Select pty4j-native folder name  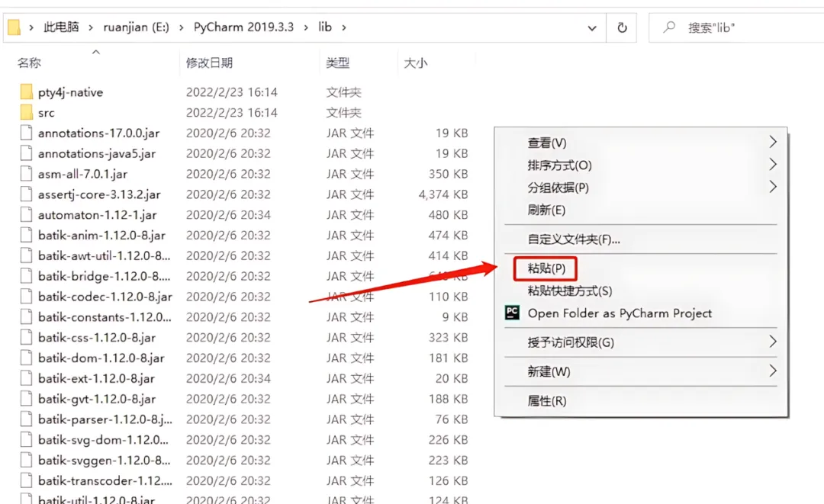click(70, 92)
